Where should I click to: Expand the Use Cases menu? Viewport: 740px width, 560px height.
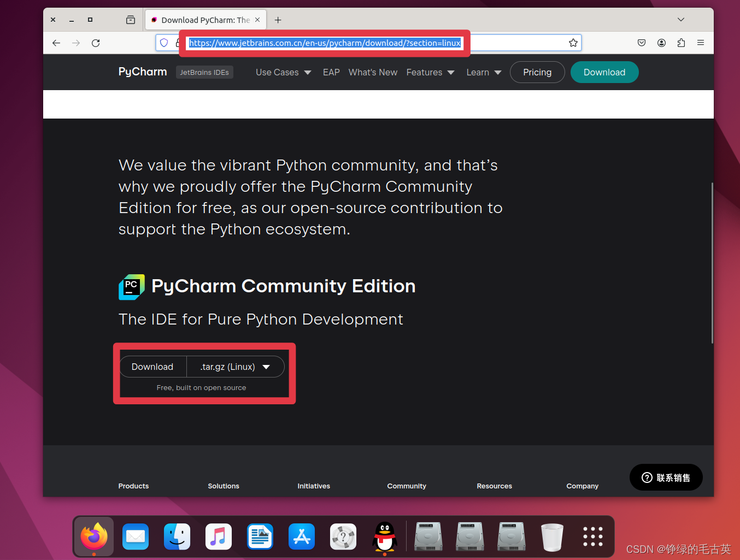pyautogui.click(x=284, y=72)
